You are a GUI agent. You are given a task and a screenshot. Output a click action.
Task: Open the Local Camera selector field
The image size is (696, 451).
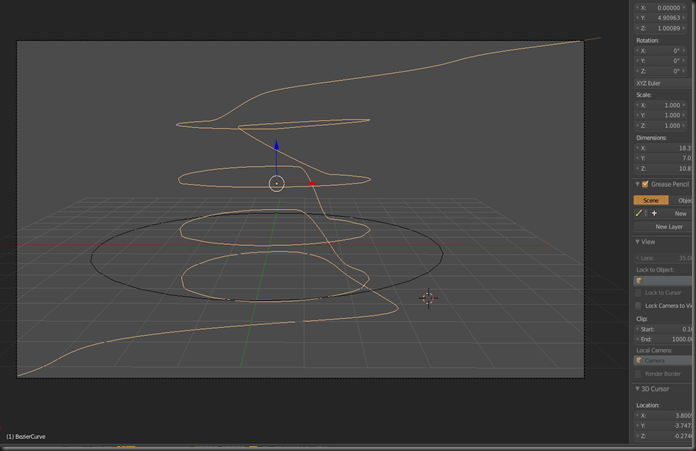(664, 360)
